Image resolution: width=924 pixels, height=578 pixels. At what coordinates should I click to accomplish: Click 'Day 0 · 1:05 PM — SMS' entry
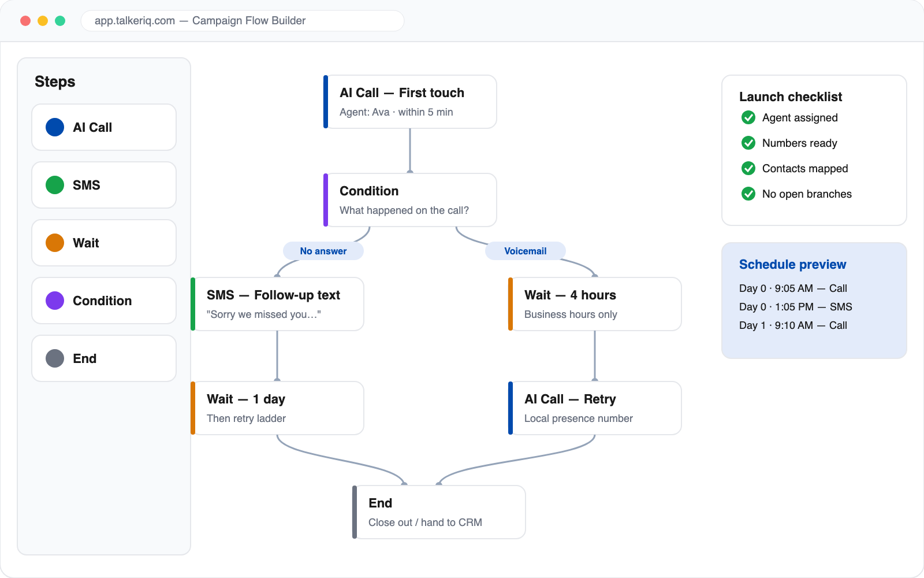796,307
